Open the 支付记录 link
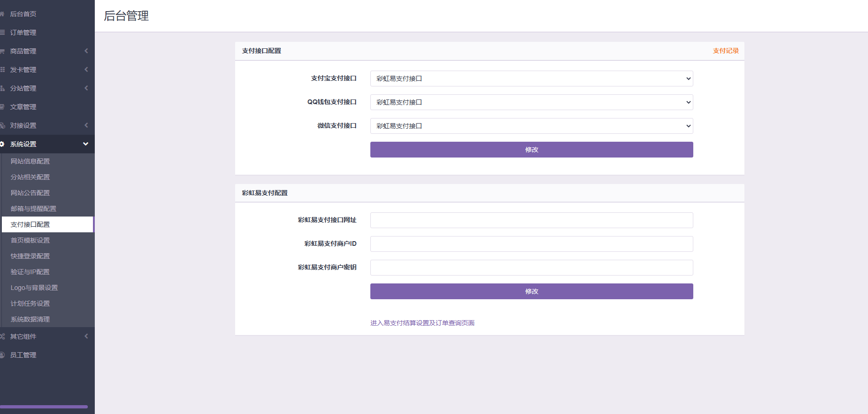Screen dimensions: 868x414 [726, 51]
